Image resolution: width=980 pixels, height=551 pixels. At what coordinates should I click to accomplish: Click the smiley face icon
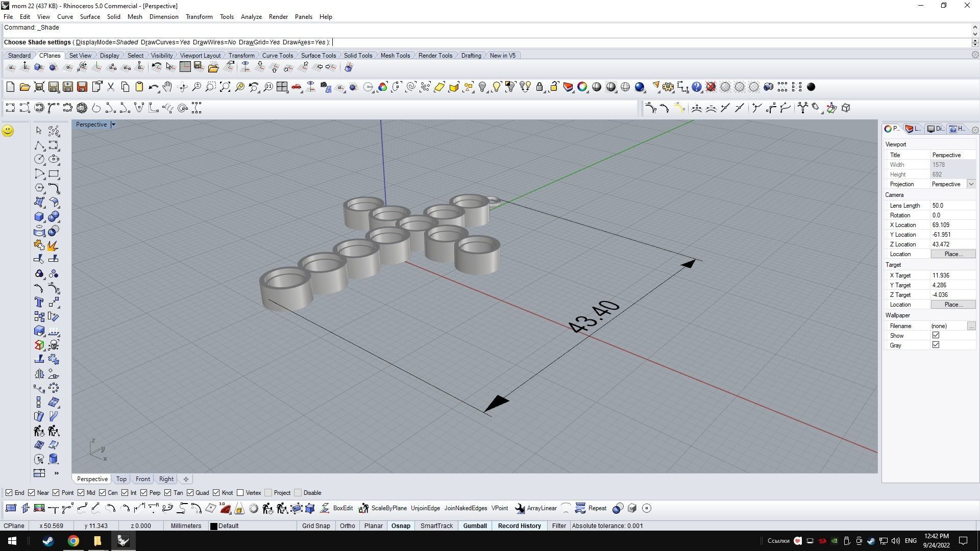8,131
